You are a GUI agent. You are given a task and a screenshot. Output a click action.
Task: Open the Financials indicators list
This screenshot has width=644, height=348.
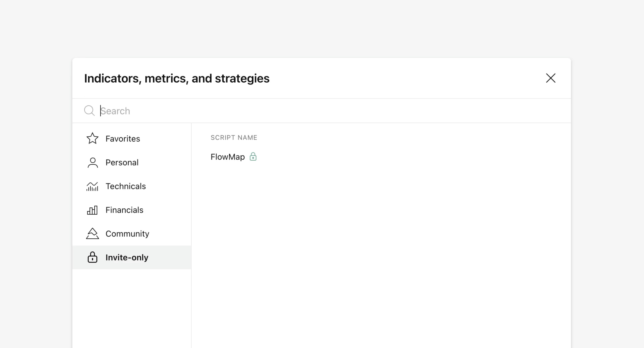click(124, 210)
